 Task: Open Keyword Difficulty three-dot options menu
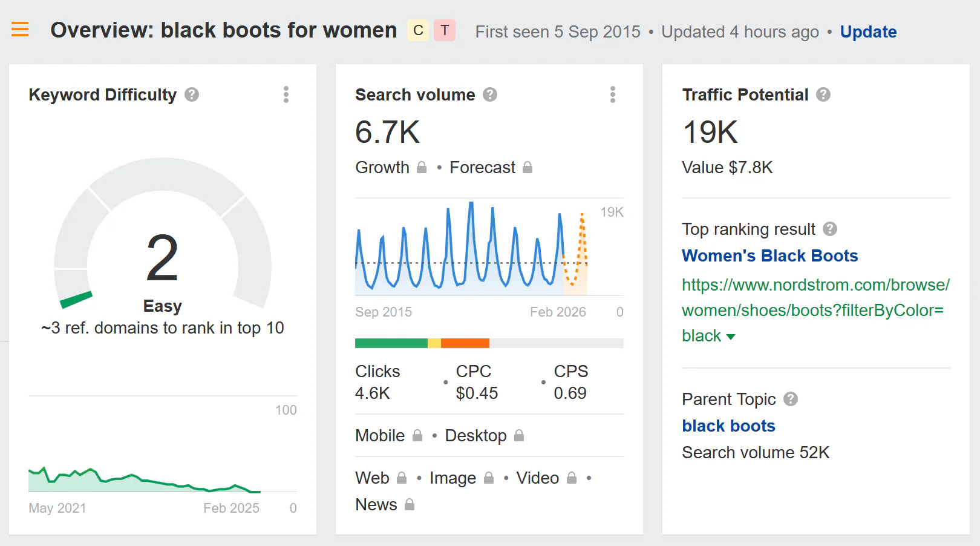[x=286, y=94]
